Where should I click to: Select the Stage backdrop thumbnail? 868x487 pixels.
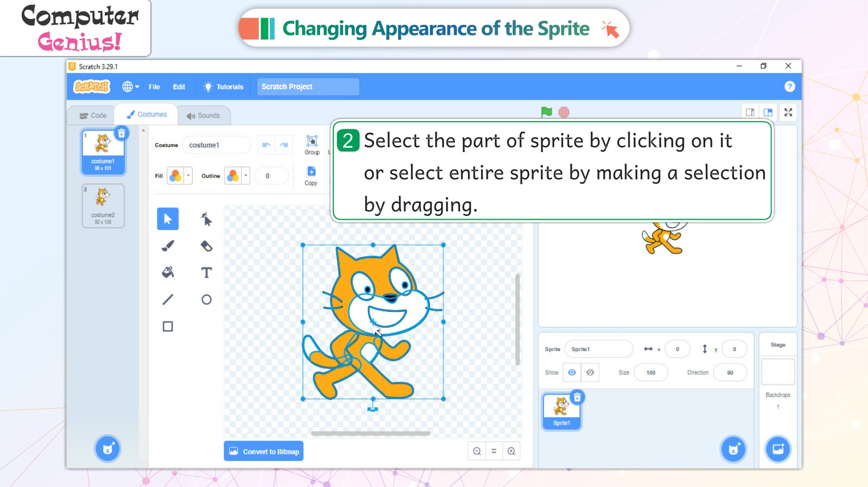point(778,372)
